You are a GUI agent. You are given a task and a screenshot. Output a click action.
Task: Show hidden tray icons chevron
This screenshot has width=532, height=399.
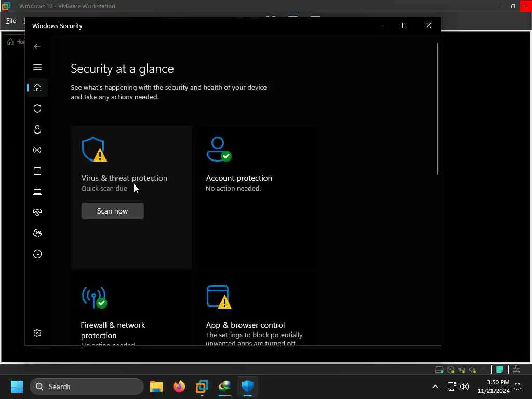[x=435, y=387]
